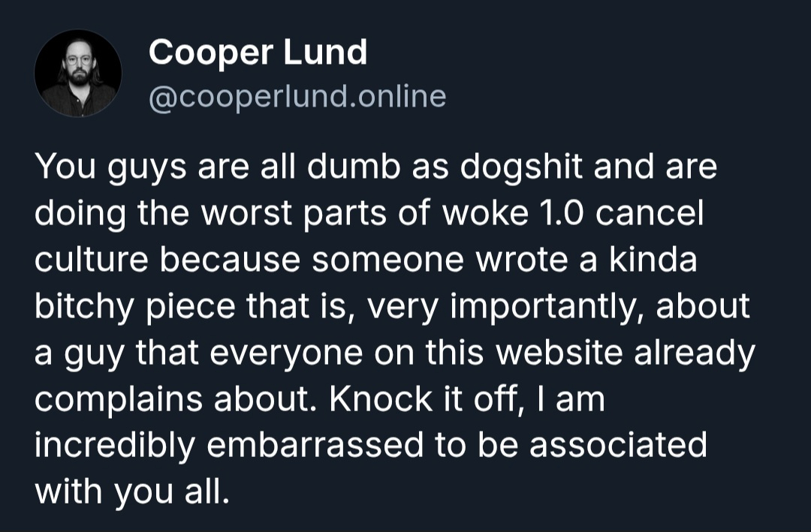This screenshot has height=532, width=811.
Task: Click the final line 'with you all.'
Action: point(130,491)
